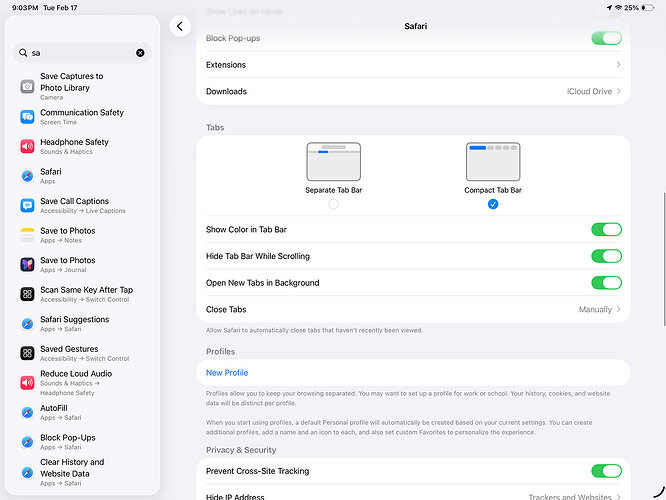Viewport: 666px width, 500px height.
Task: Tap the Compact Tab Bar preview thumbnail
Action: coord(493,162)
